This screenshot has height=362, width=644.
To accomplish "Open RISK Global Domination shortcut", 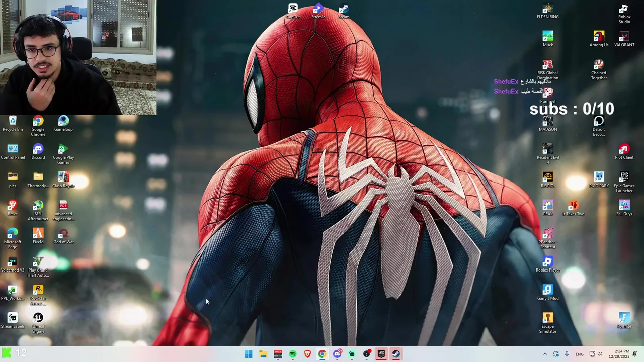I will coord(548,70).
